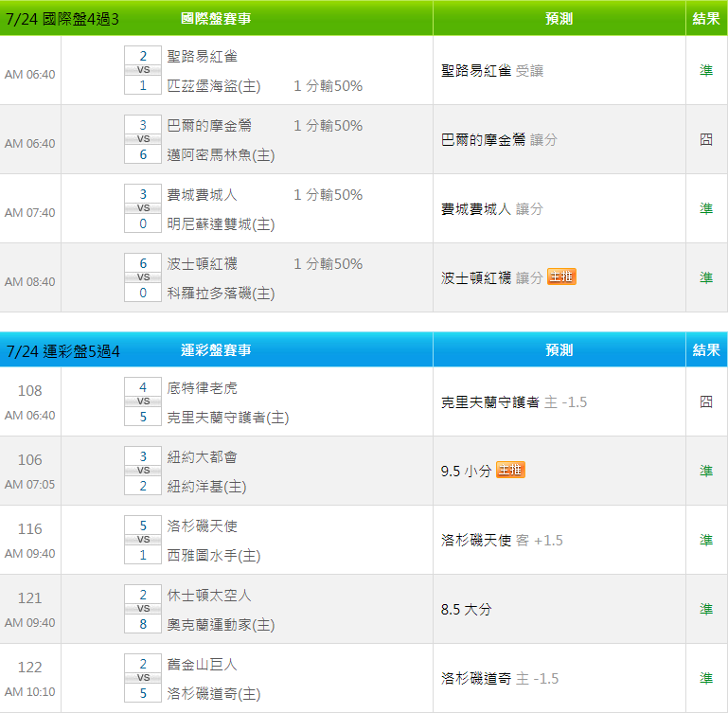Select the 7/24 運彩盤5過4 header title
Image resolution: width=728 pixels, height=713 pixels.
point(62,350)
